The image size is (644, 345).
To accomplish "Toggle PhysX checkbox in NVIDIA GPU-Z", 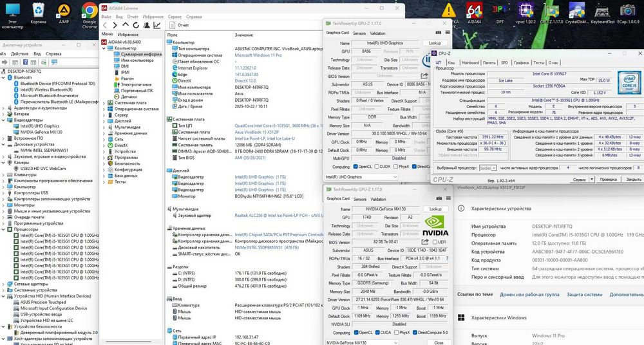I will [x=395, y=332].
